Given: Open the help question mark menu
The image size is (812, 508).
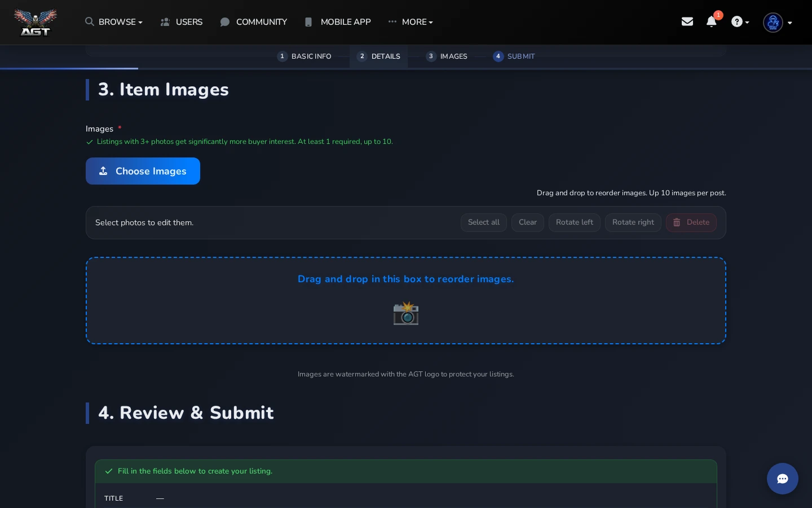Looking at the screenshot, I should (x=740, y=22).
